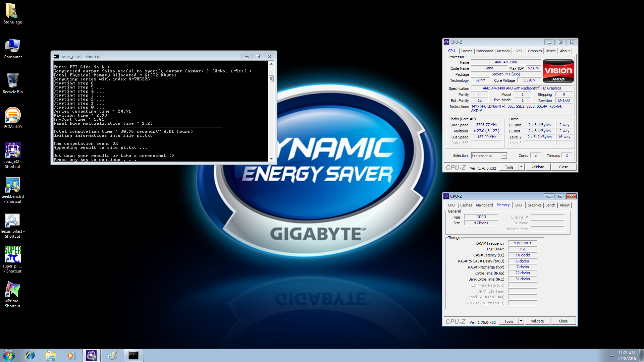Screen dimensions: 644x362
Task: Open the Stone_age folder icon
Action: point(13,13)
